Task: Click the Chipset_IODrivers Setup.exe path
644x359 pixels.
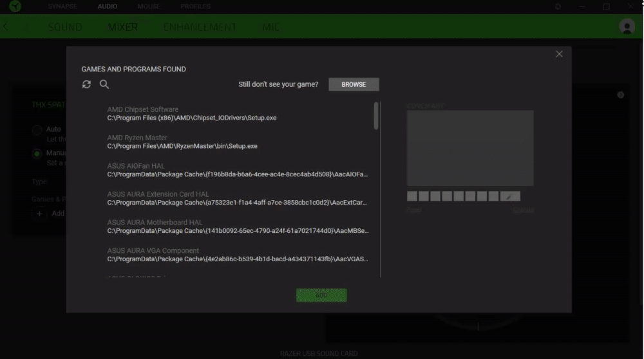Action: [192, 118]
